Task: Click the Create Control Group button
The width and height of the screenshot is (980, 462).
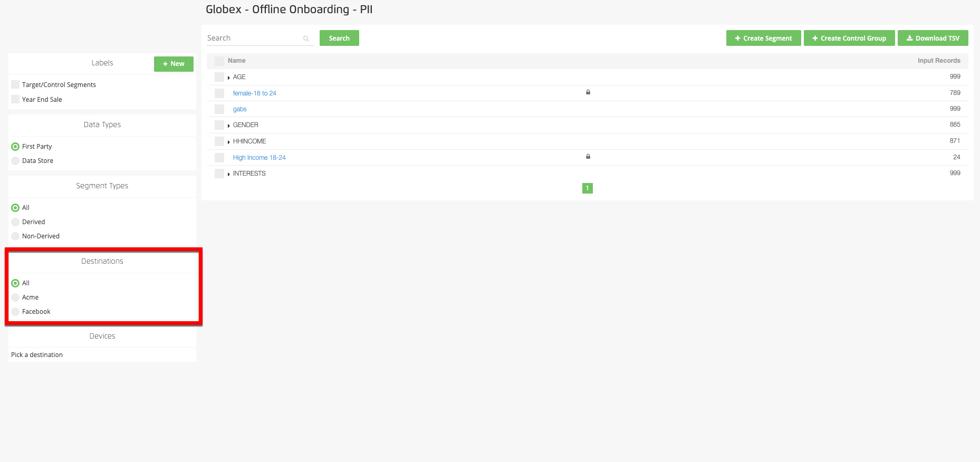Action: coord(849,38)
